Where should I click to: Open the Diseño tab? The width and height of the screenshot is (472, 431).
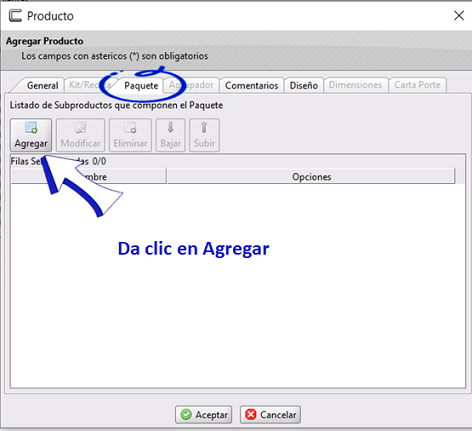click(304, 85)
